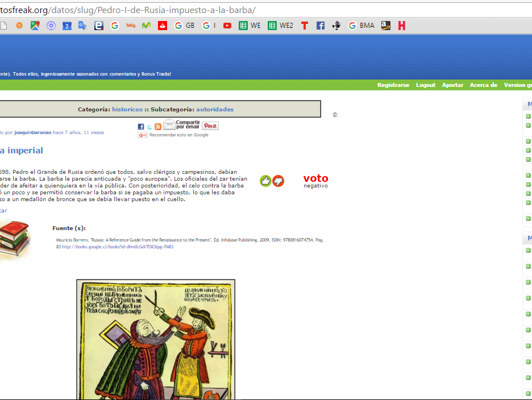Open the GB Google bookmark
The height and width of the screenshot is (400, 532).
click(184, 26)
